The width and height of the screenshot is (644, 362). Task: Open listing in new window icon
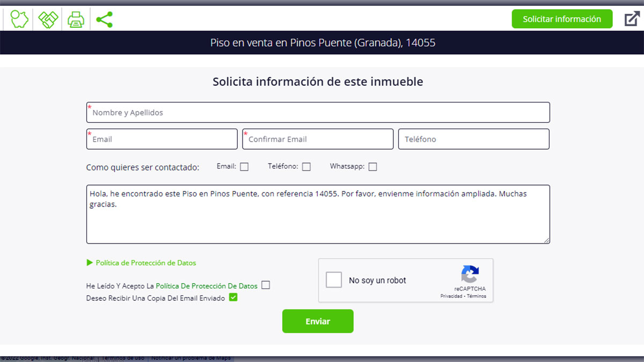[x=632, y=19]
